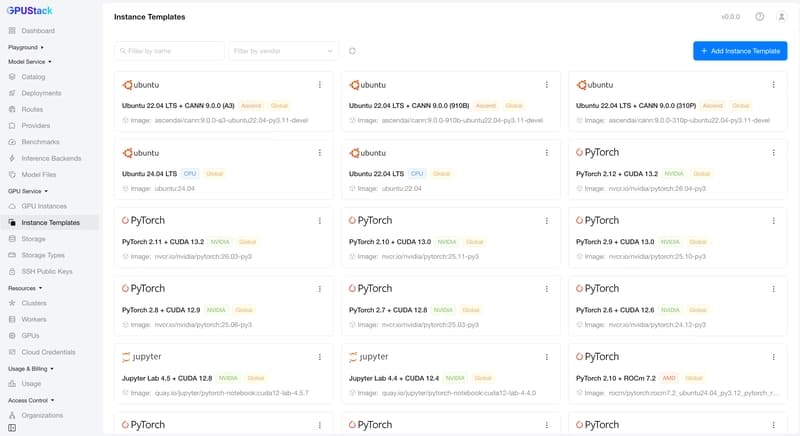
Task: Collapse the Access Control section
Action: 31,400
